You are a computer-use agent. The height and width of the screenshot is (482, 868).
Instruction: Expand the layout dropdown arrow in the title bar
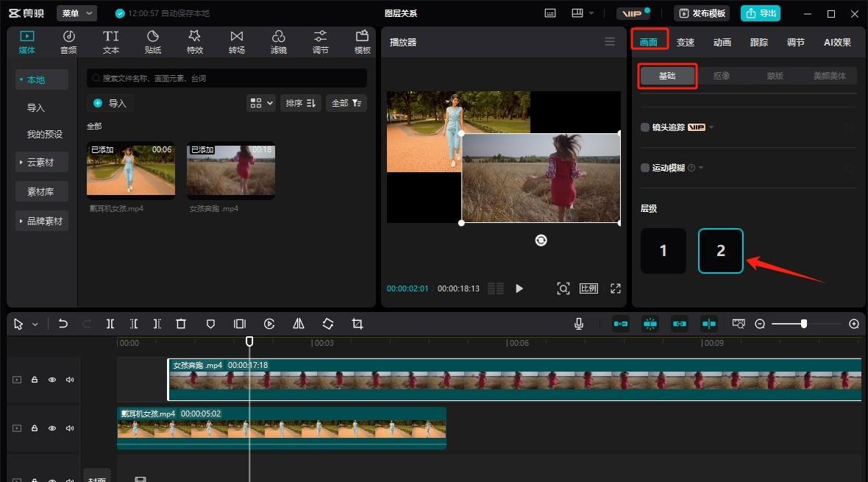click(x=591, y=13)
